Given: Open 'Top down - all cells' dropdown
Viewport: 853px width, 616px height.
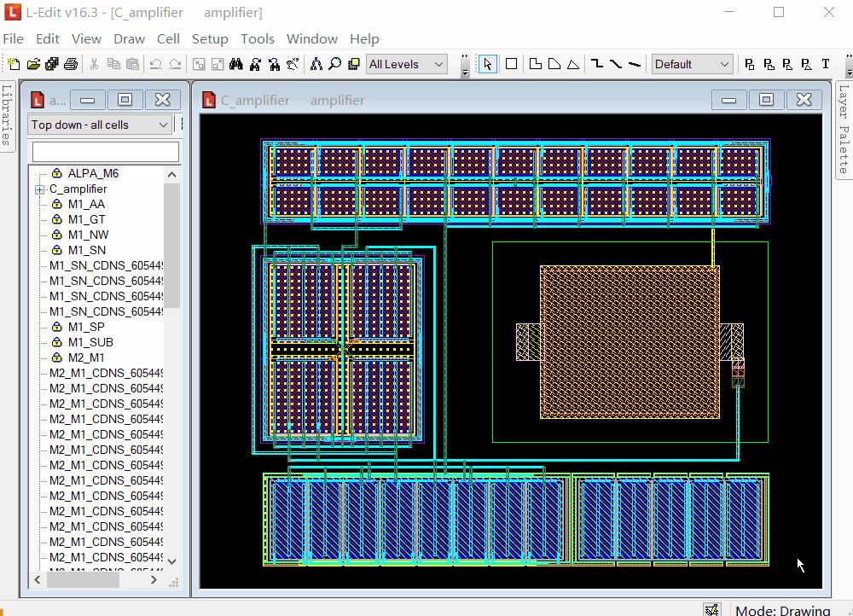Looking at the screenshot, I should [x=100, y=125].
